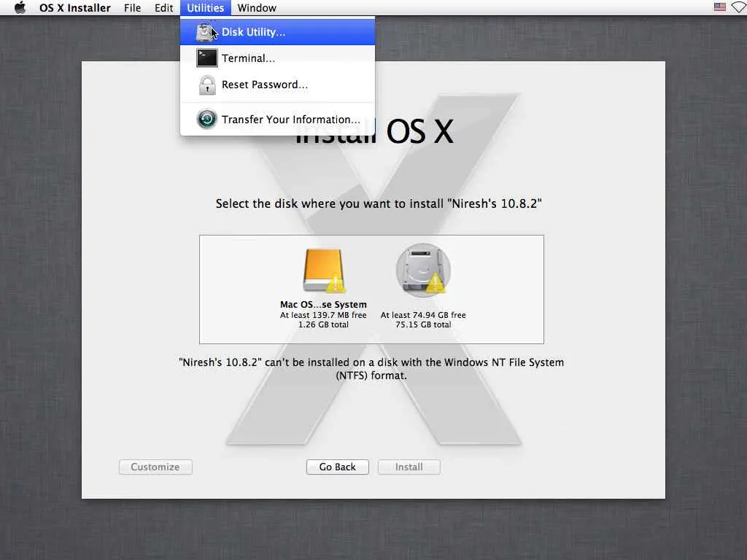Image resolution: width=747 pixels, height=560 pixels.
Task: Click "At least 74.94 GB free" text
Action: click(423, 315)
